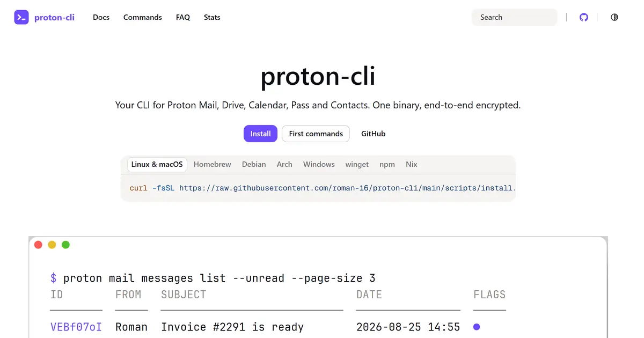Click the First commands button
The image size is (644, 338).
click(316, 134)
